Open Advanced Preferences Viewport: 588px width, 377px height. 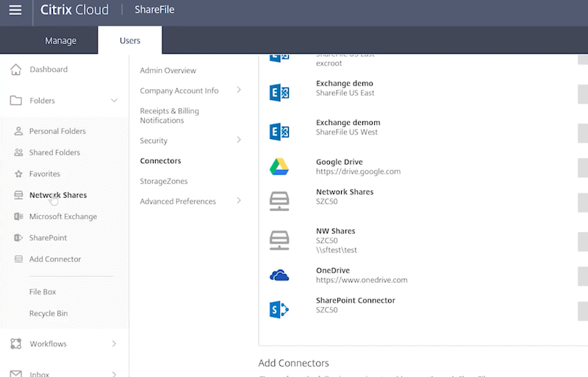178,201
